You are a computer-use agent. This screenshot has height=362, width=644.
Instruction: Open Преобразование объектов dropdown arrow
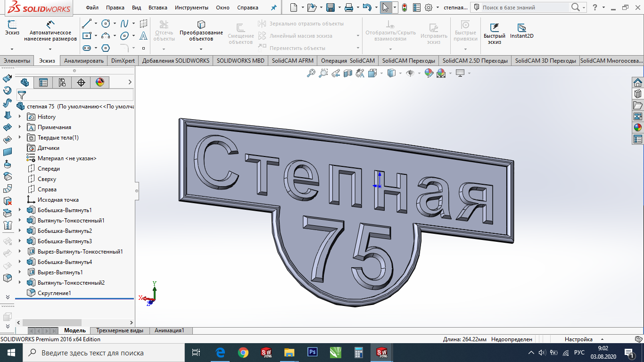tap(201, 49)
